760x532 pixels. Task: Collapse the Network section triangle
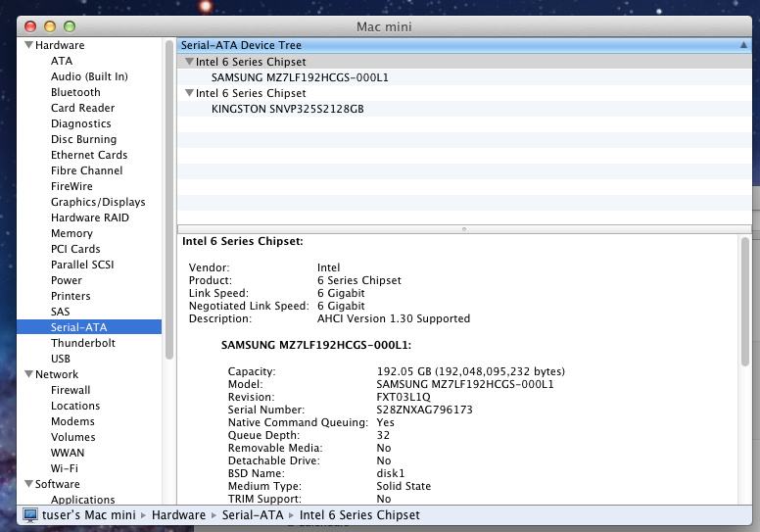click(28, 374)
